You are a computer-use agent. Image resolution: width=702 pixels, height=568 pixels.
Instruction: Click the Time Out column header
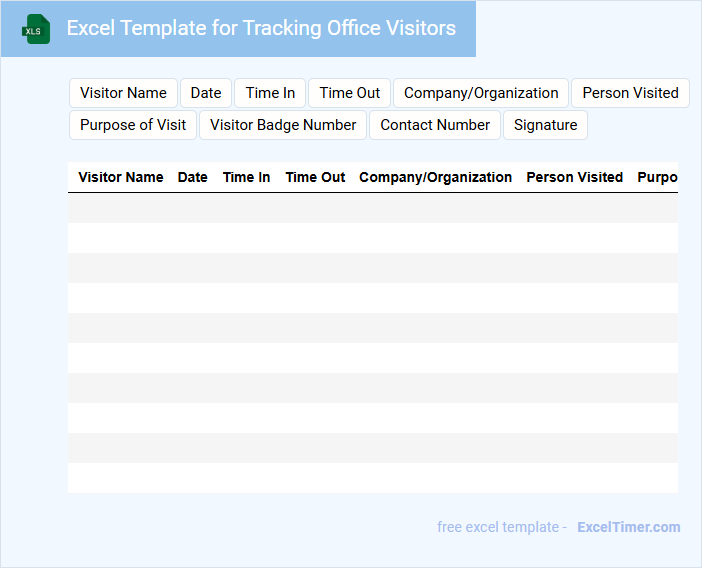click(x=315, y=177)
